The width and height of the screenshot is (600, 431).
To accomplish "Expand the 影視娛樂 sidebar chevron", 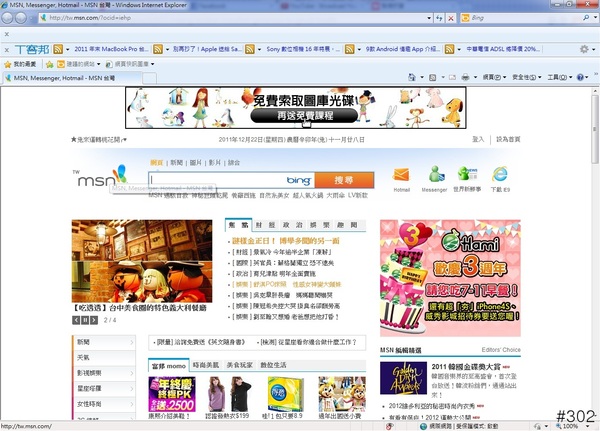I will [132, 373].
